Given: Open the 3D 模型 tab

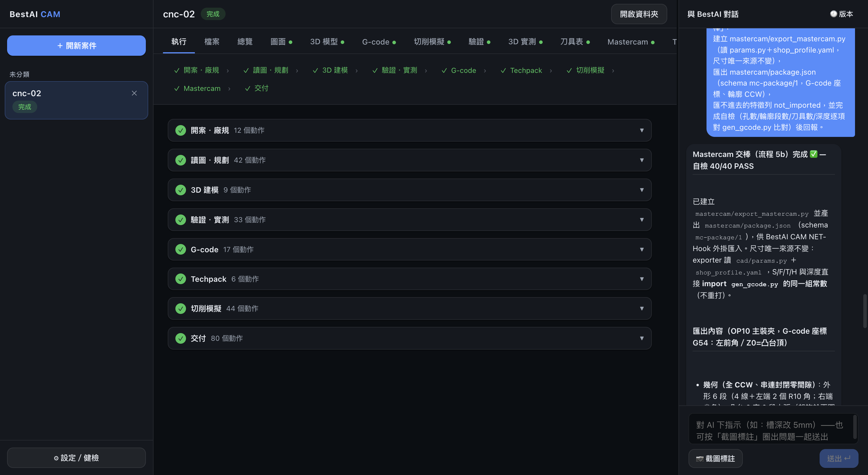Looking at the screenshot, I should point(327,42).
